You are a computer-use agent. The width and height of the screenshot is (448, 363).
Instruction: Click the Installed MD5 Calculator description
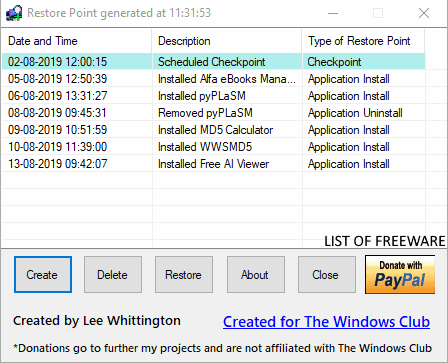[x=215, y=130]
